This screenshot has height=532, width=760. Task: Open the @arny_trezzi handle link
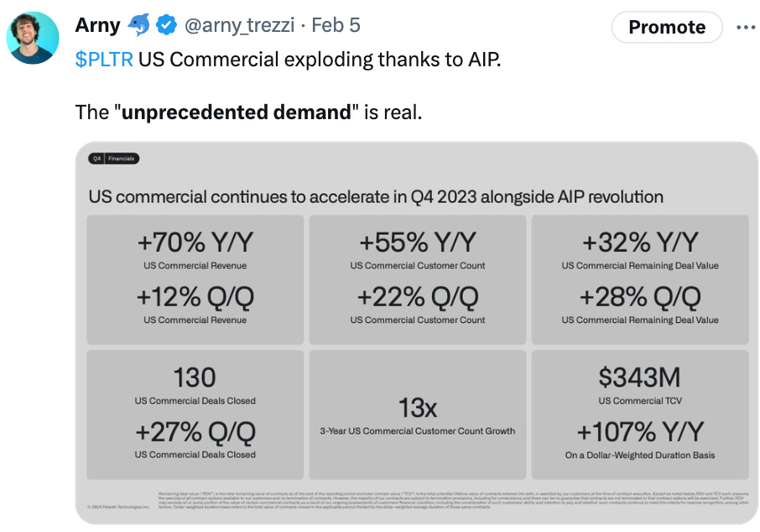coord(239,25)
